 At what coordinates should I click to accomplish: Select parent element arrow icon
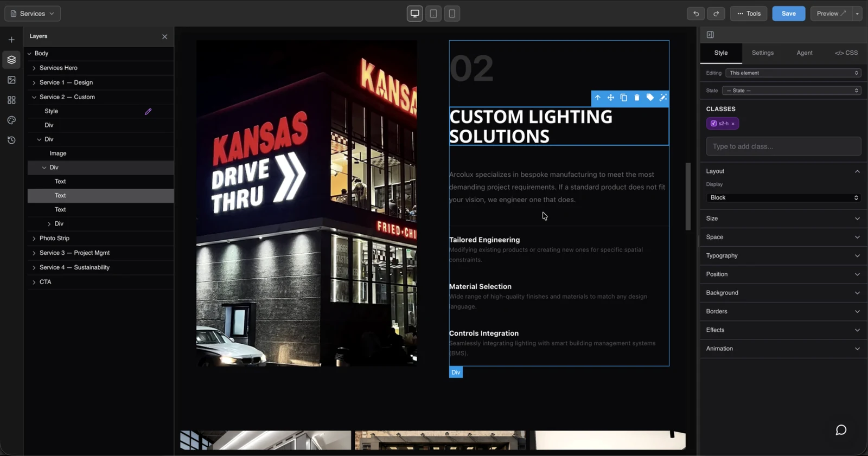click(x=598, y=98)
